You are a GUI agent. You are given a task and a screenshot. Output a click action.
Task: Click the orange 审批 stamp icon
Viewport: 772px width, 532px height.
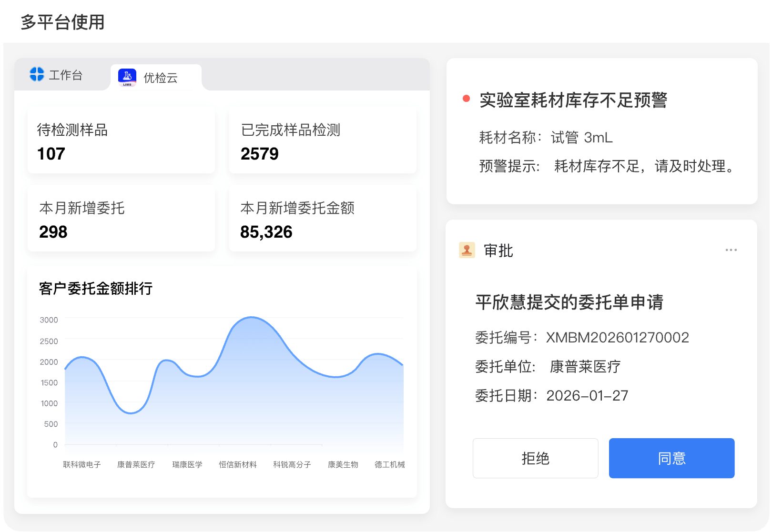coord(467,250)
